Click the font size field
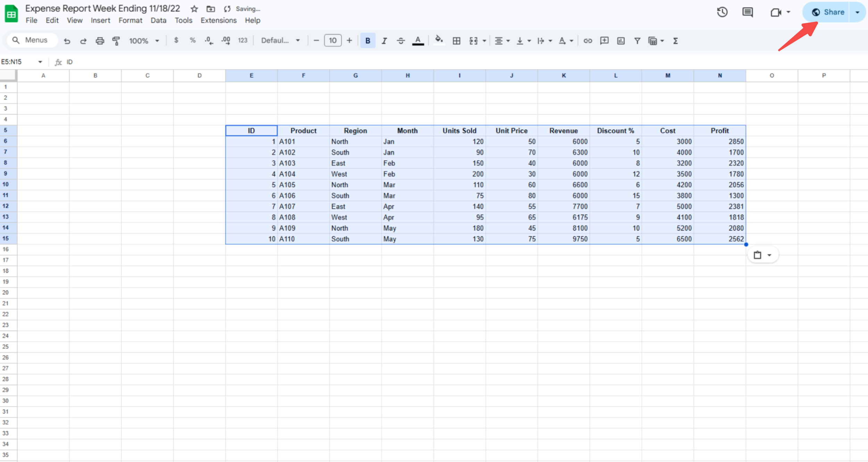Viewport: 868px width, 462px height. pos(333,41)
